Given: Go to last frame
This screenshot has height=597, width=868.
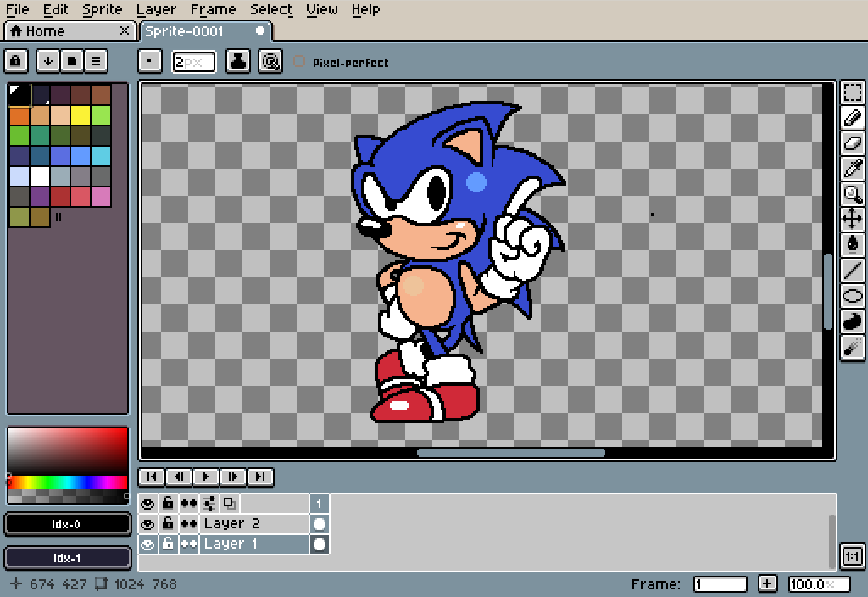Looking at the screenshot, I should [260, 477].
